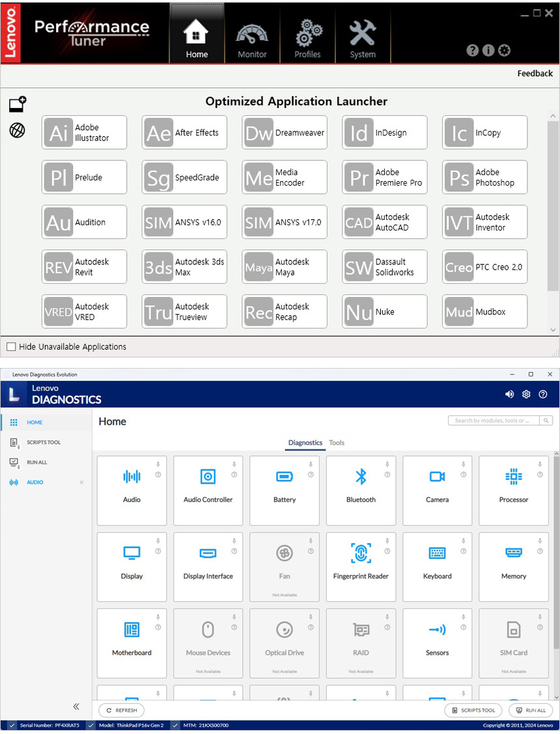560x734 pixels.
Task: Open the Sensors diagnostic module
Action: [438, 643]
